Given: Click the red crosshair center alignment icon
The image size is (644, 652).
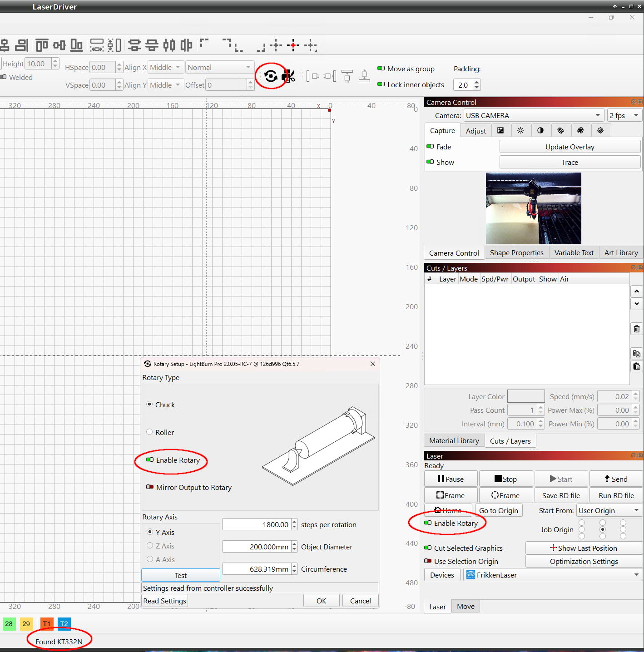Looking at the screenshot, I should [x=293, y=45].
